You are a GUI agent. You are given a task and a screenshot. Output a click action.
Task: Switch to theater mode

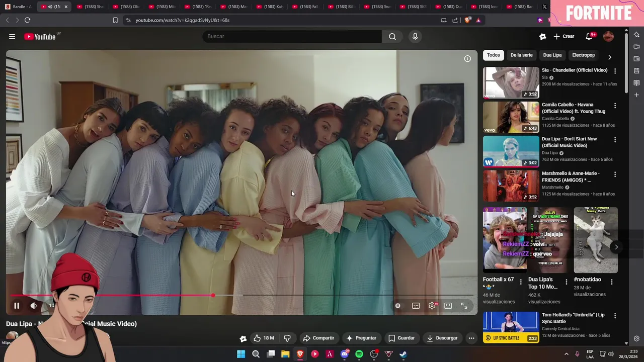click(x=448, y=305)
